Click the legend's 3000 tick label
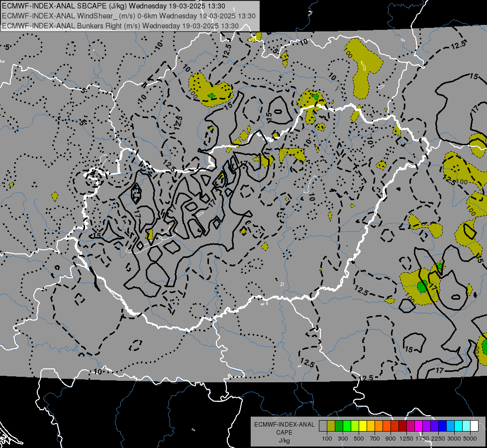 point(454,439)
